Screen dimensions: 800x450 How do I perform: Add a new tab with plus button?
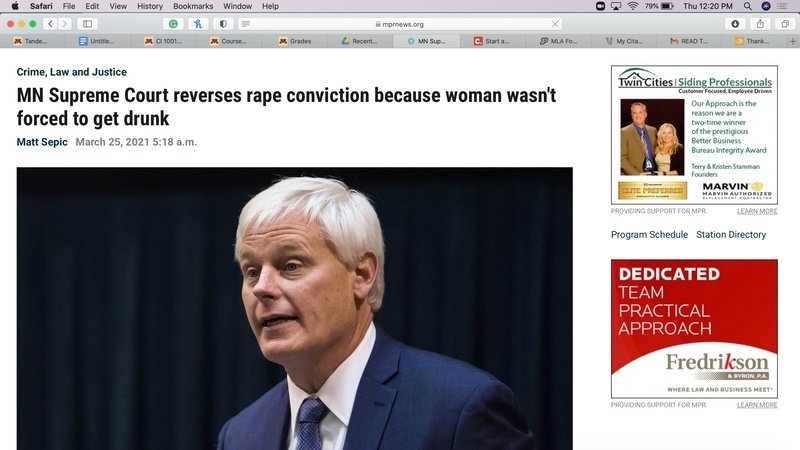tap(793, 41)
